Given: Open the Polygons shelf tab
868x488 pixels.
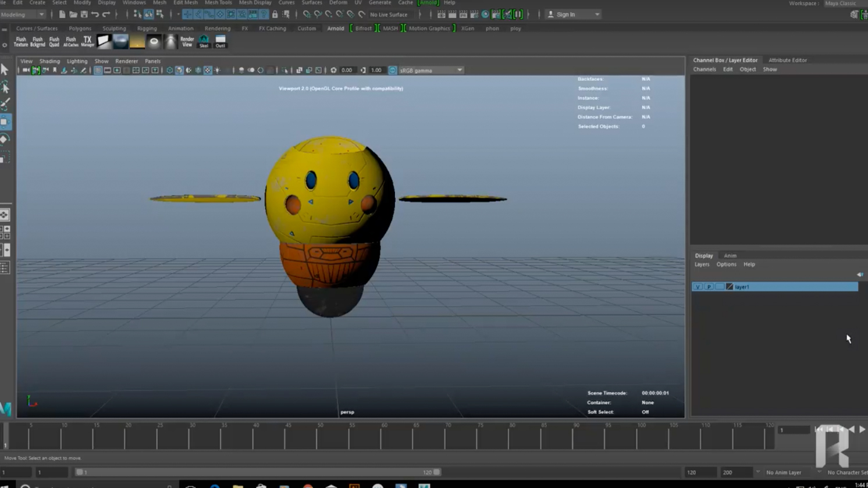Looking at the screenshot, I should click(x=80, y=29).
